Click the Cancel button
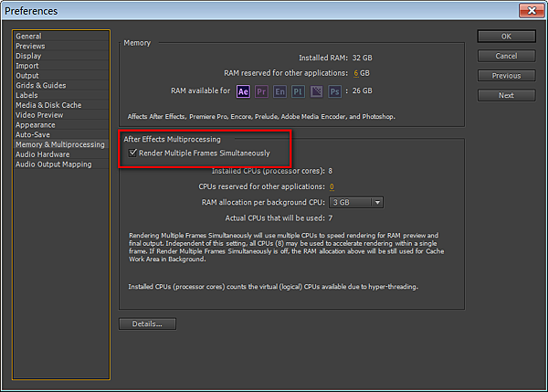Viewport: 548px width, 392px height. (x=506, y=56)
